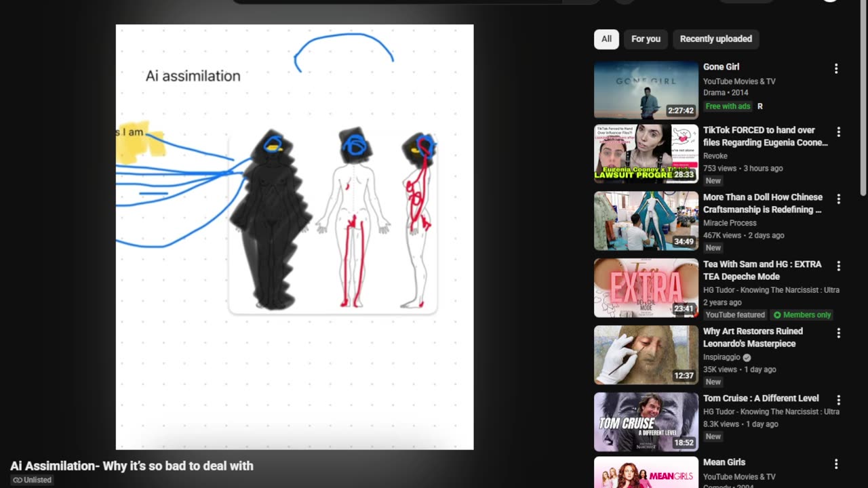868x488 pixels.
Task: Click '2 years ago' text
Action: tap(722, 302)
